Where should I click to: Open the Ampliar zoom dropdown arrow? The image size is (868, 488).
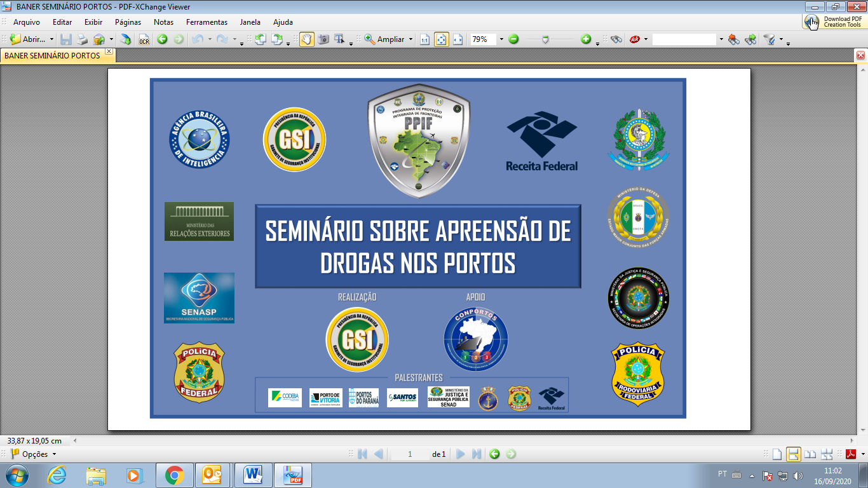point(410,39)
